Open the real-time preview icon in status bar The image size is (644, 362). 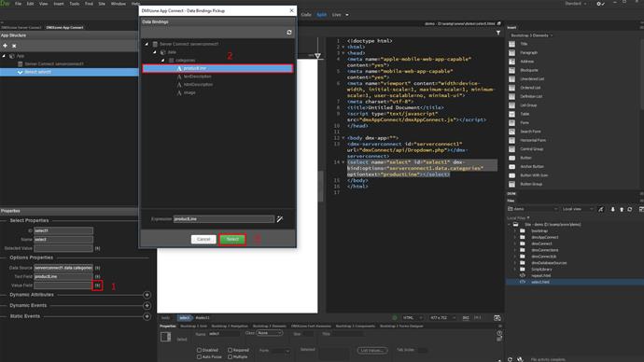(497, 317)
